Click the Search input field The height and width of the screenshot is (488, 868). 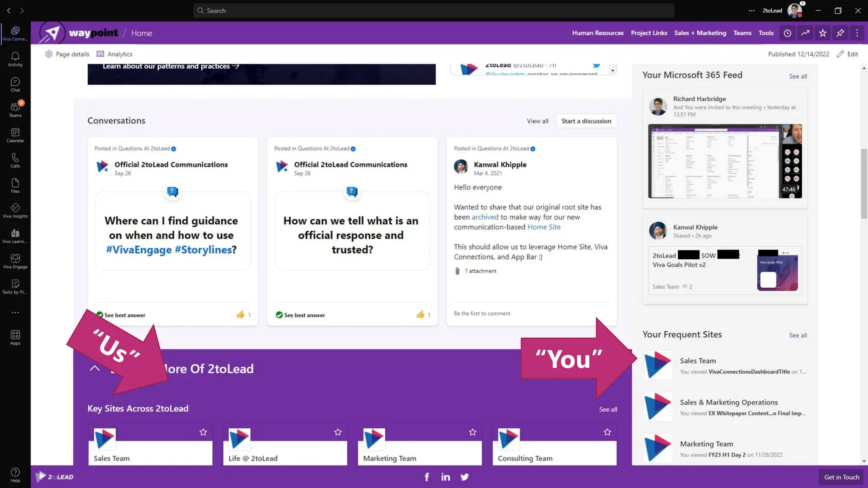[433, 11]
